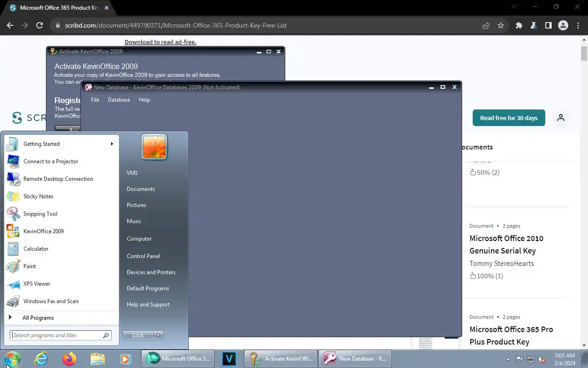Viewport: 588px width, 368px height.
Task: Open the Snipping Tool
Action: tap(61, 214)
